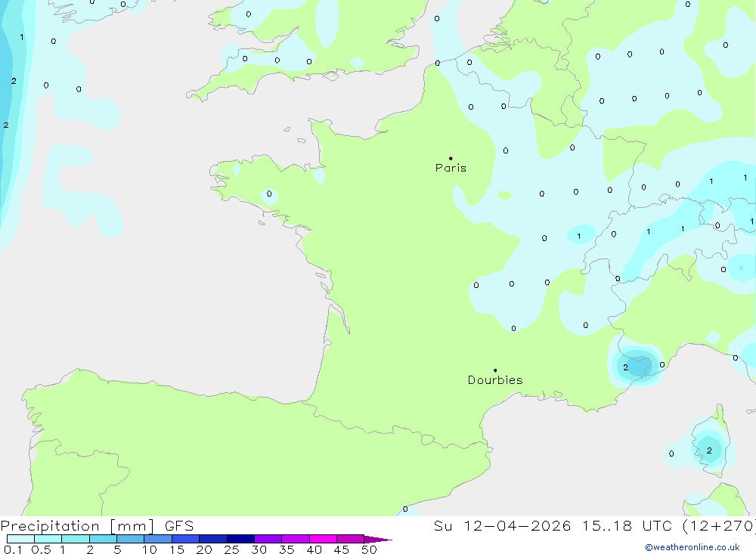Pick the 2–5 mm legend swatch
Viewport: 756px width, 554px height.
pyautogui.click(x=103, y=539)
